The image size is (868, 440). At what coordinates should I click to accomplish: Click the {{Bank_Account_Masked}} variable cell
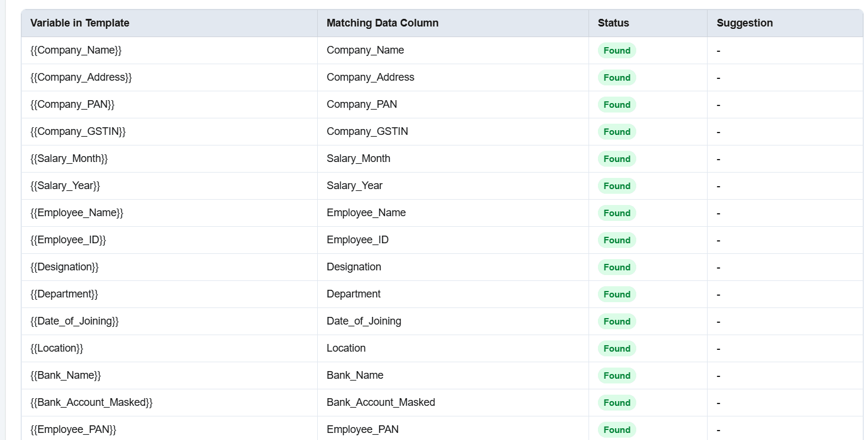169,402
